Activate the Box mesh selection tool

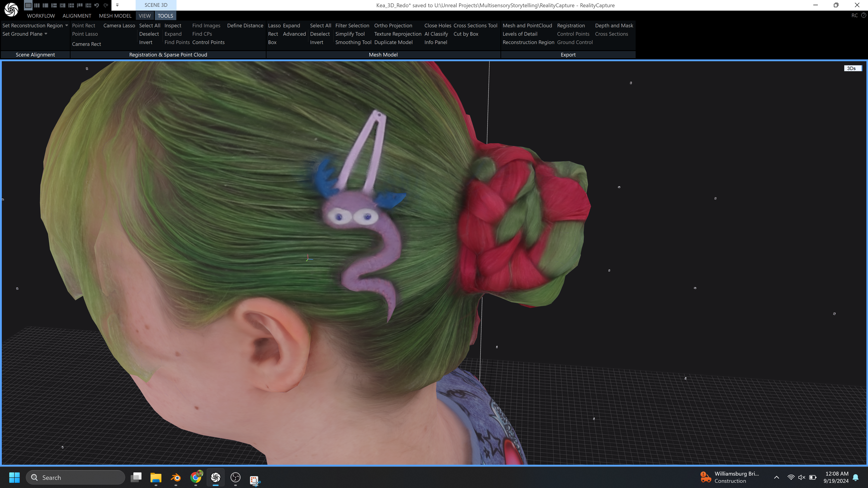(x=272, y=42)
